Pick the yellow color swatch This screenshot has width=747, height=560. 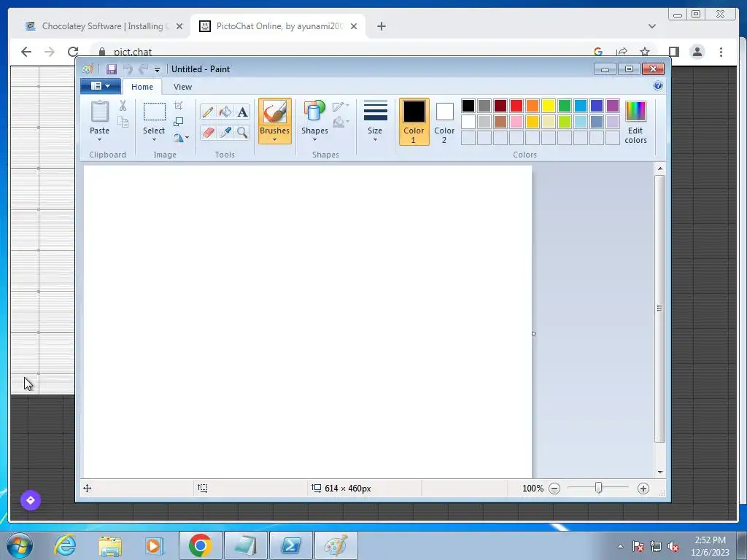pos(548,106)
